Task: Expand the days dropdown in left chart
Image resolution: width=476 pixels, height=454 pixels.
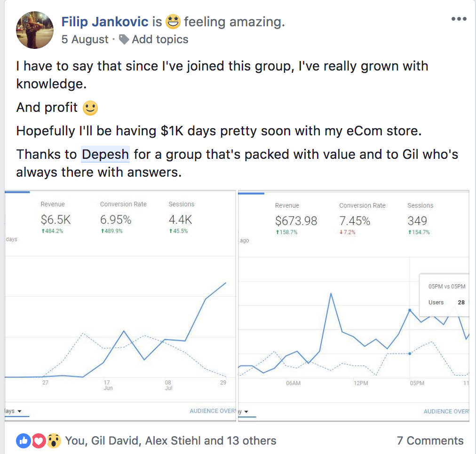Action: pyautogui.click(x=15, y=411)
